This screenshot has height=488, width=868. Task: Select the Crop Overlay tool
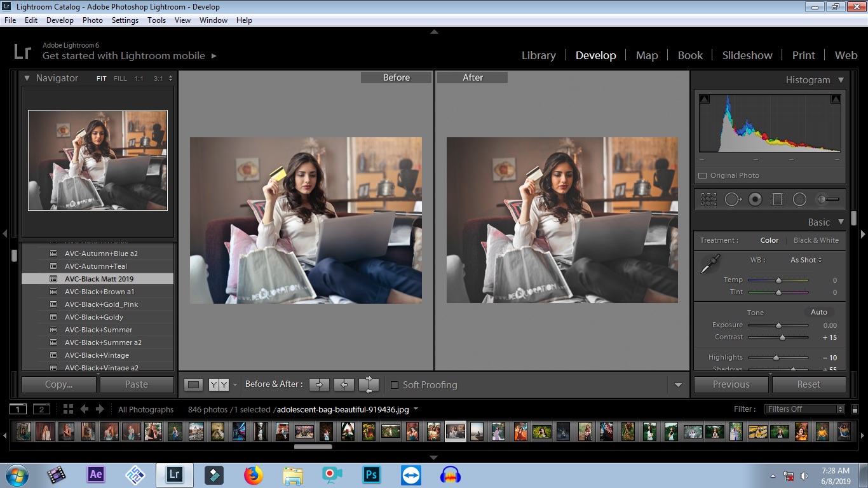coord(709,200)
